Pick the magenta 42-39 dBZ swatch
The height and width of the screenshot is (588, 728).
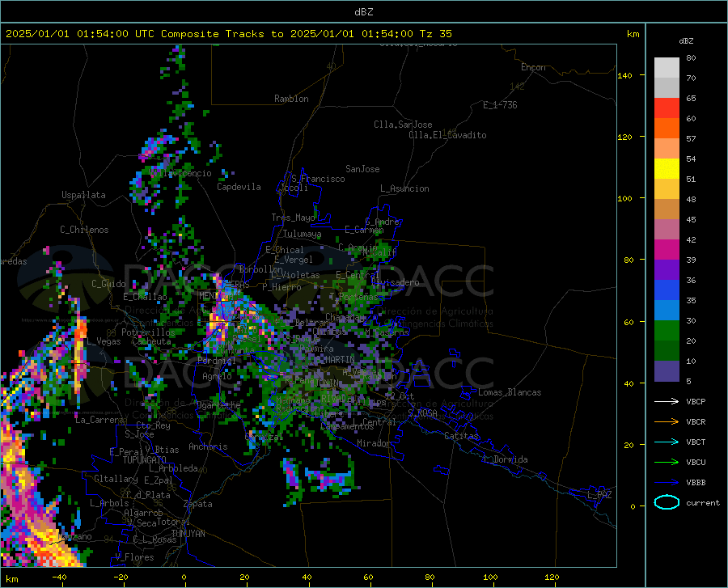point(667,250)
